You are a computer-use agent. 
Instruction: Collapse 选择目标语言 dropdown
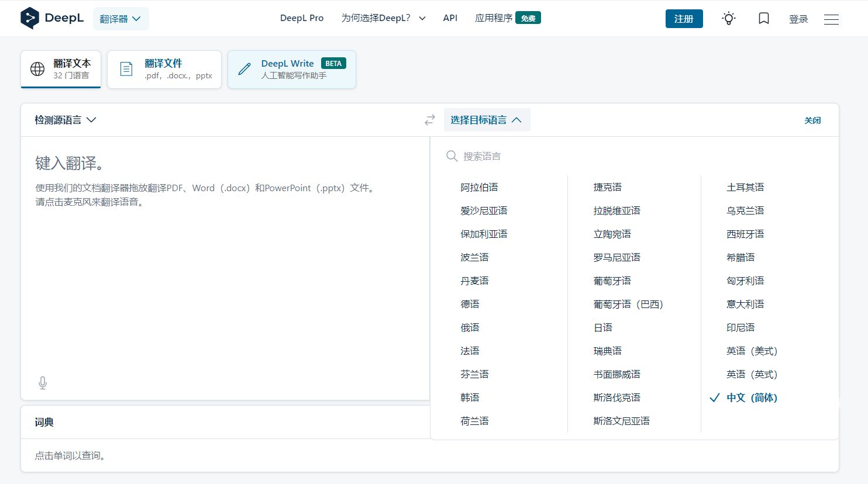(x=487, y=120)
